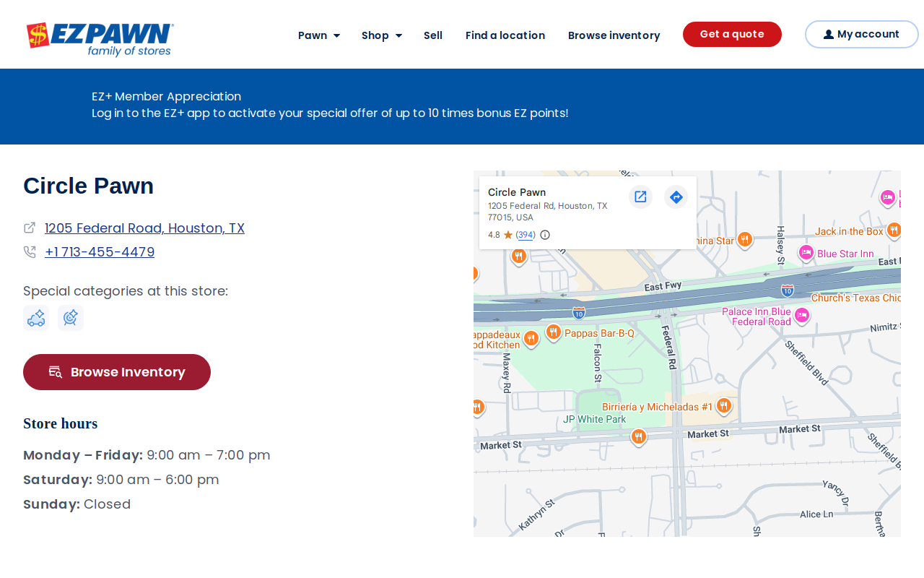Viewport: 924px width, 578px height.
Task: Select the Birrieria y Micheladas #1 pin
Action: [724, 406]
